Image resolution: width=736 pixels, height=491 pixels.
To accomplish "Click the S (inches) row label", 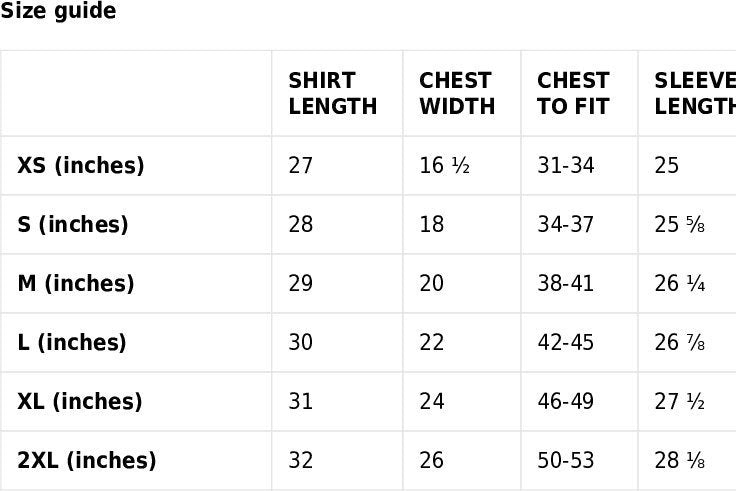I will click(x=73, y=224).
